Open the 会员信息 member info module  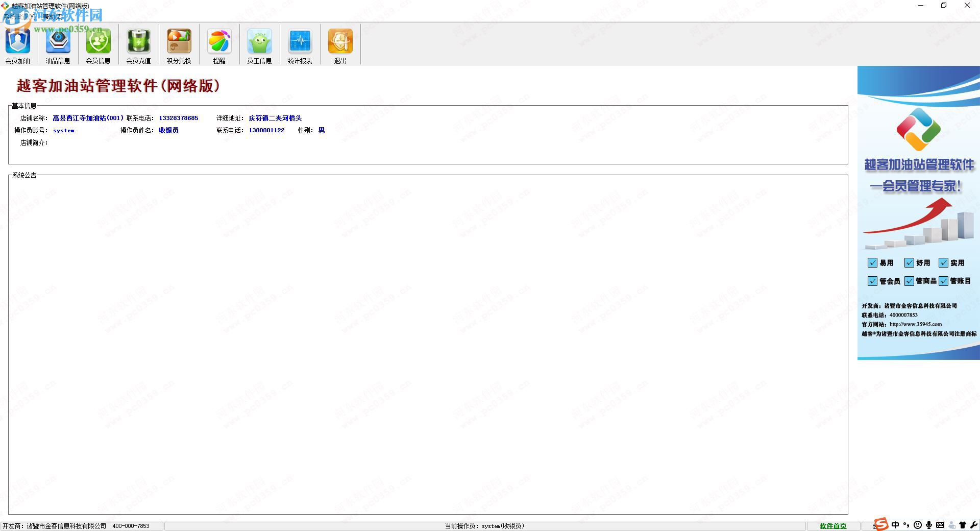point(99,46)
